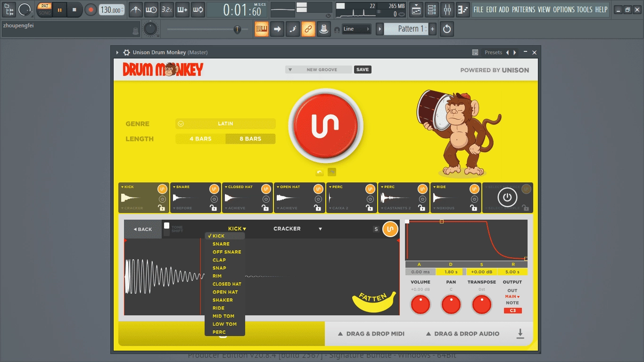Screen dimensions: 644x362
Task: Click the stamp icon next to the link icon
Action: [x=324, y=29]
